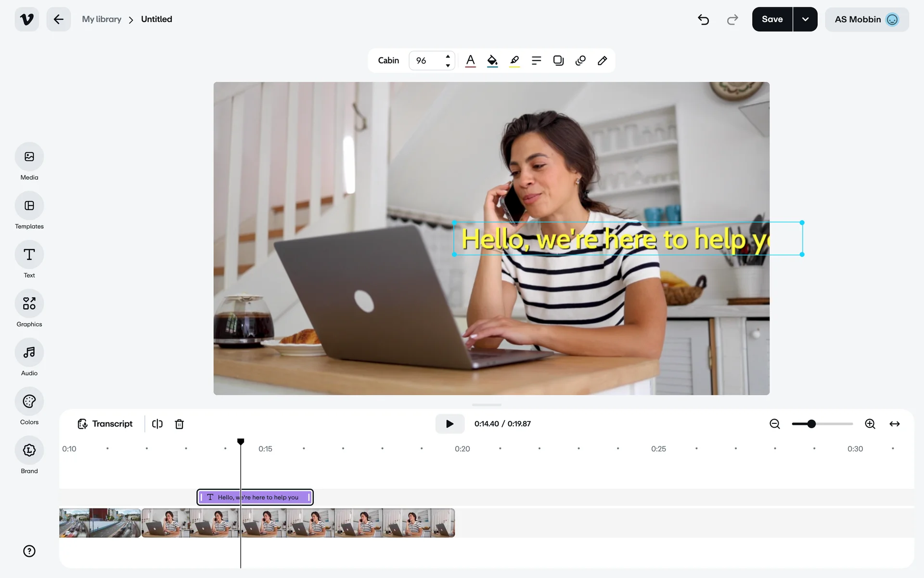924x578 pixels.
Task: Open the Brand kit panel
Action: click(x=29, y=450)
